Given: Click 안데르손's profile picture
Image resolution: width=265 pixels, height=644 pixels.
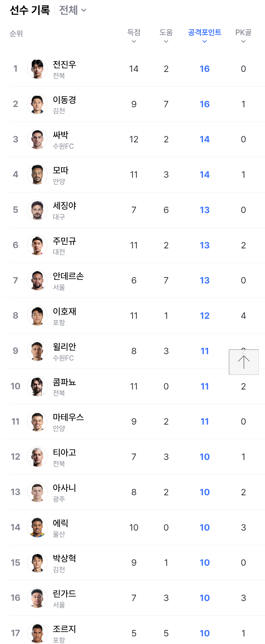Looking at the screenshot, I should click(37, 281).
